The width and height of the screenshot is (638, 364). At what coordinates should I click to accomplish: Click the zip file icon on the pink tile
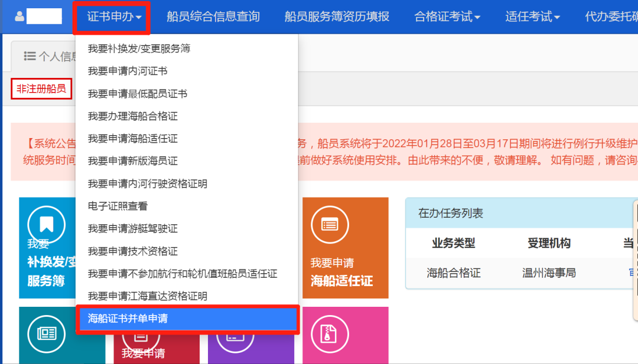click(330, 335)
